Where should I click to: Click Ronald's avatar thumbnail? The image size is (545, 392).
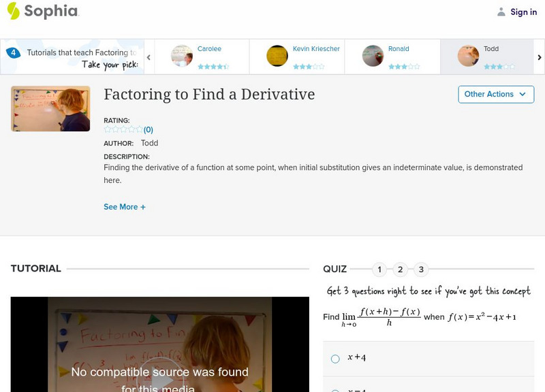tap(373, 56)
